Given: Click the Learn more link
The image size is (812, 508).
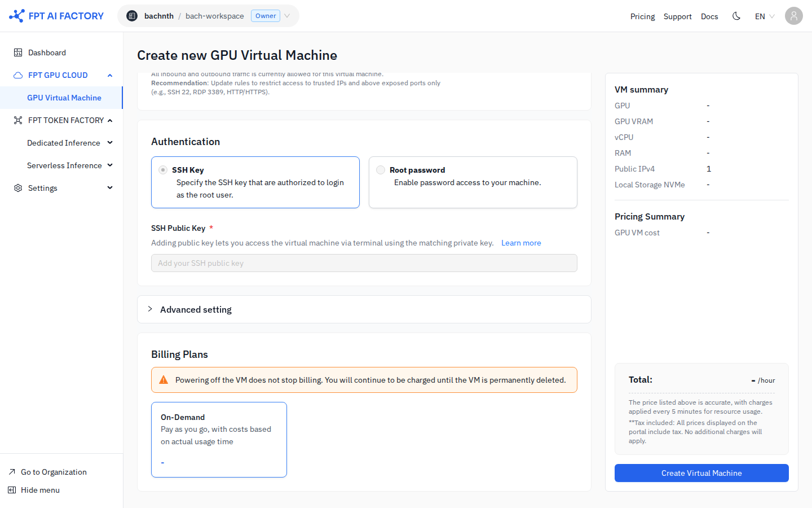Looking at the screenshot, I should (x=521, y=243).
